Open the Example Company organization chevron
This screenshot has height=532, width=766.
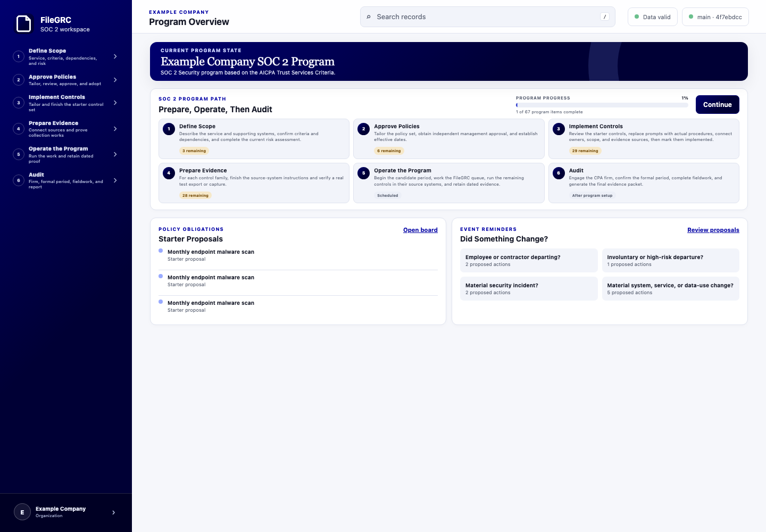point(113,512)
